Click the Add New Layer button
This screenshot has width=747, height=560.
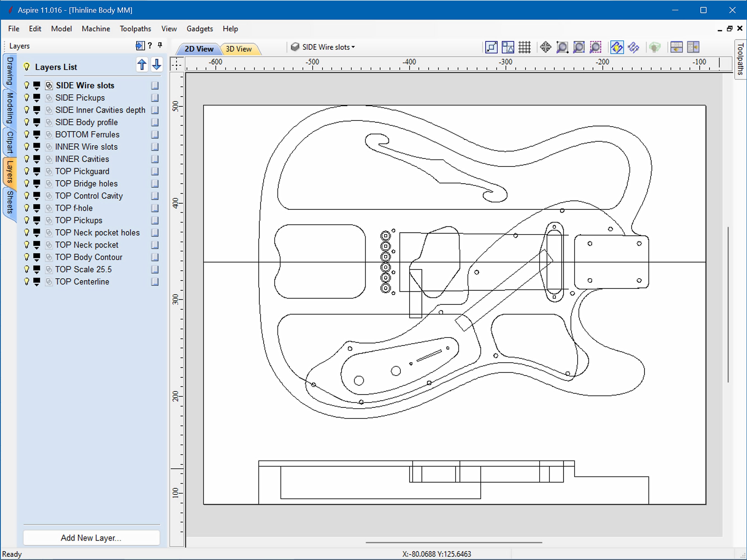91,538
